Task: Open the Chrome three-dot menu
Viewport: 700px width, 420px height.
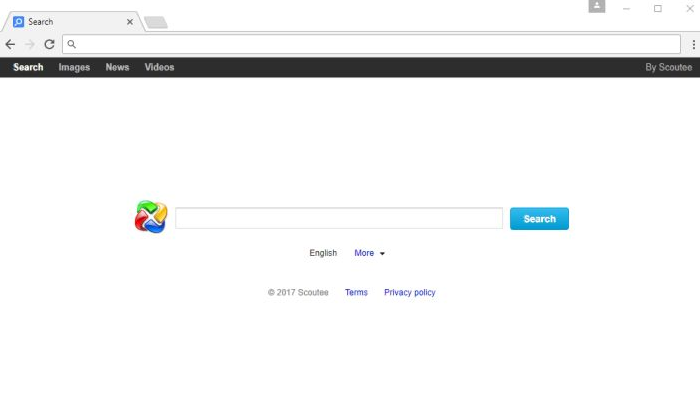Action: coord(693,44)
